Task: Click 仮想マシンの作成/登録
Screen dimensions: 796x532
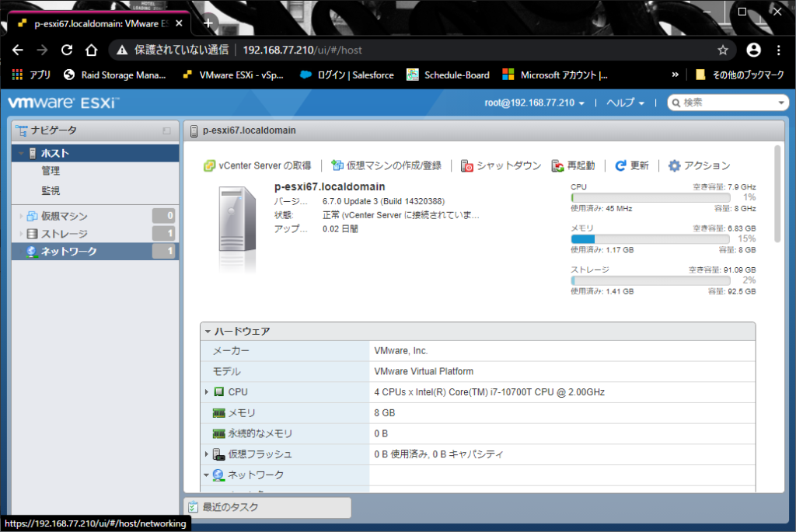Action: [x=387, y=166]
